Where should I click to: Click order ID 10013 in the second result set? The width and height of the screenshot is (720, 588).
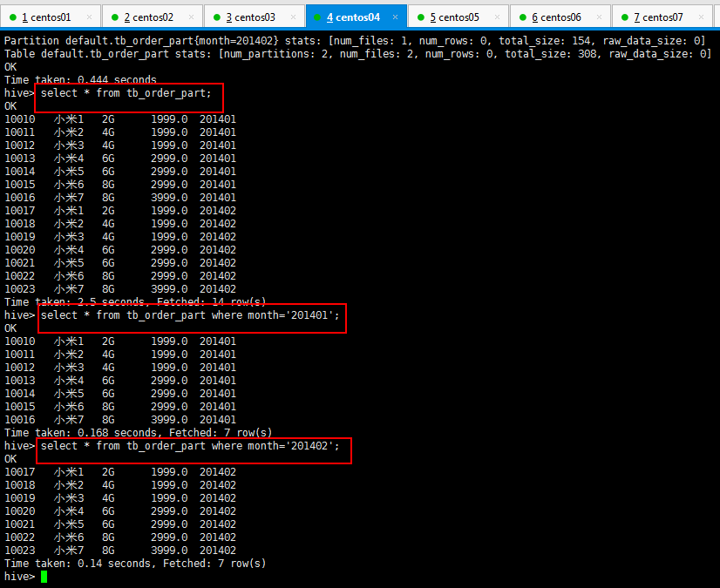click(x=20, y=381)
